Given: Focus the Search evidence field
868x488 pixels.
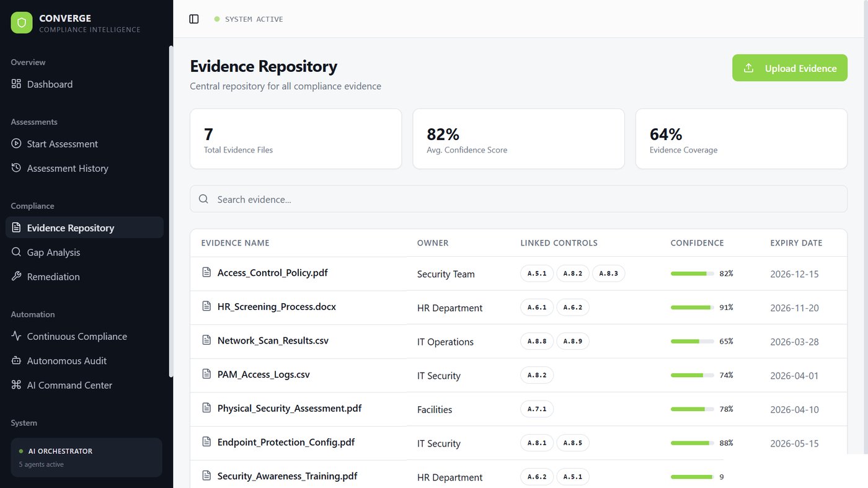Looking at the screenshot, I should [x=518, y=199].
